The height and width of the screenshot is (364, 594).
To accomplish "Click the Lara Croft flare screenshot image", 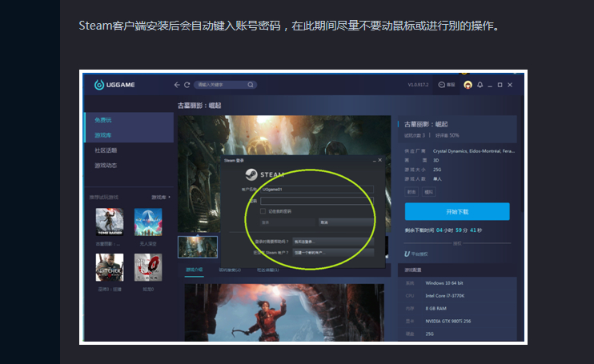I will [x=284, y=312].
